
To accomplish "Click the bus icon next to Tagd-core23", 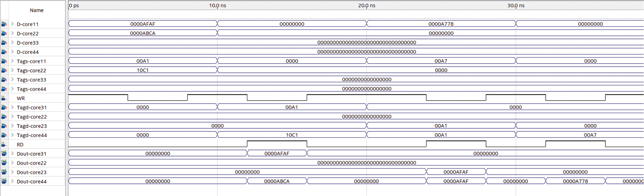I will [4, 126].
